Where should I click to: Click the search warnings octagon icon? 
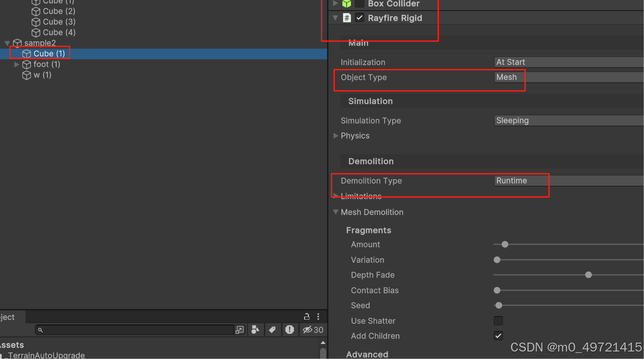tap(290, 329)
